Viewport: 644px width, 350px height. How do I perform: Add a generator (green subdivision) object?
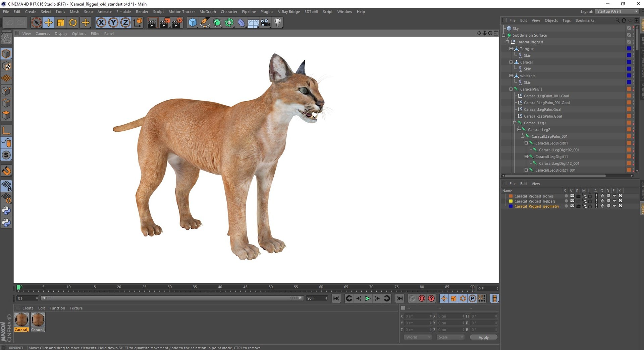coord(217,23)
